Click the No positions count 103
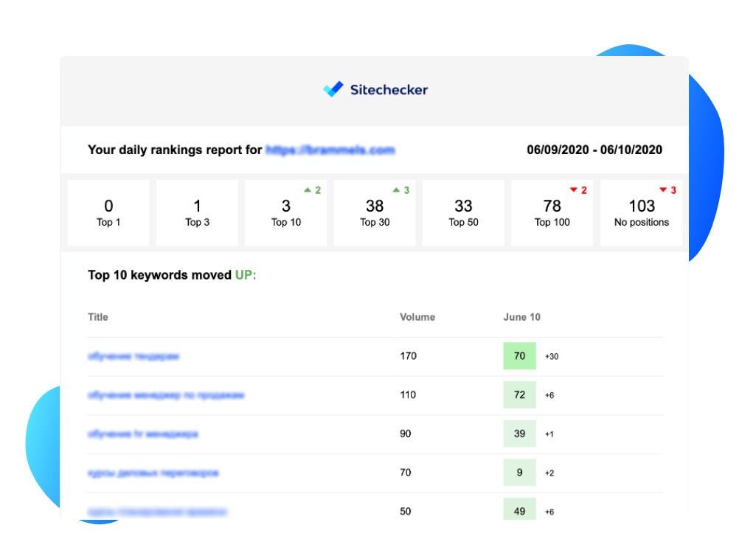756x553 pixels. pyautogui.click(x=642, y=206)
